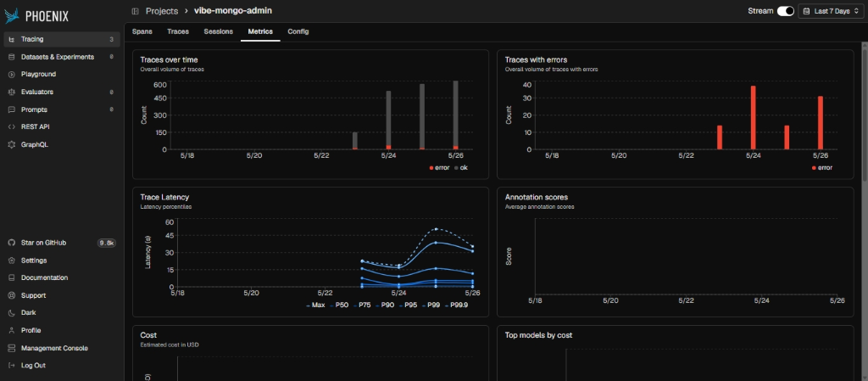
Task: Click the Star on GitHub icon
Action: [12, 243]
